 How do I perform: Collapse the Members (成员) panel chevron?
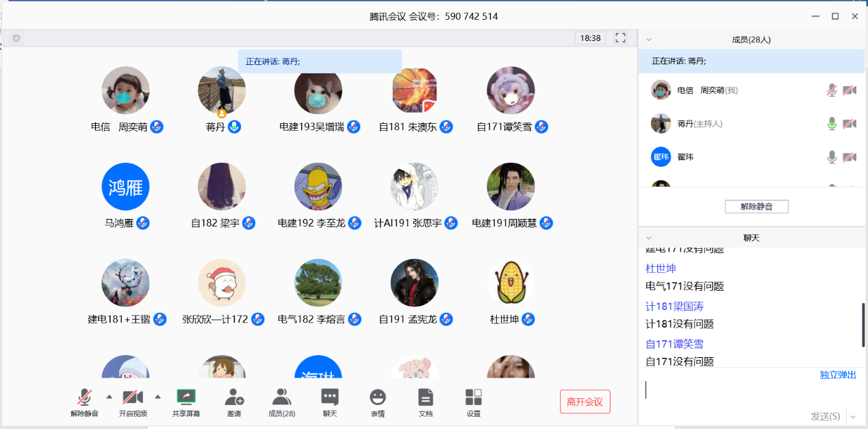click(649, 40)
